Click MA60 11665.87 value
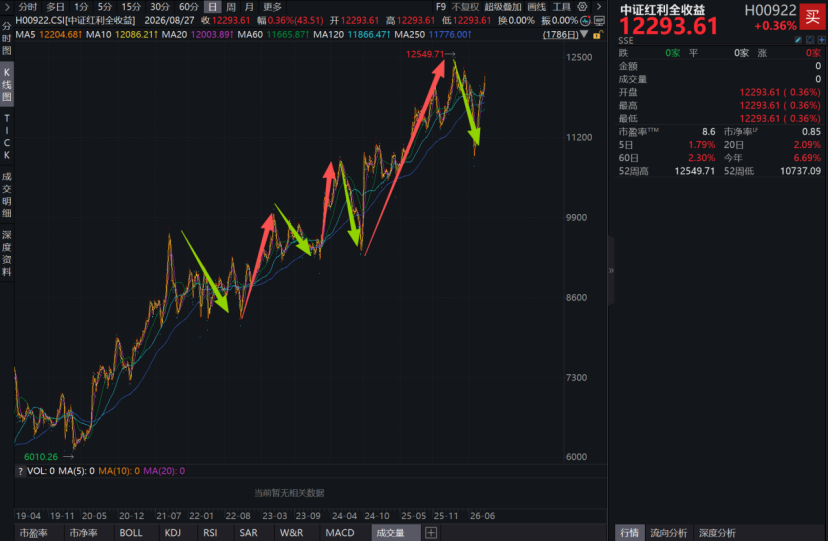The width and height of the screenshot is (828, 542). pyautogui.click(x=286, y=34)
